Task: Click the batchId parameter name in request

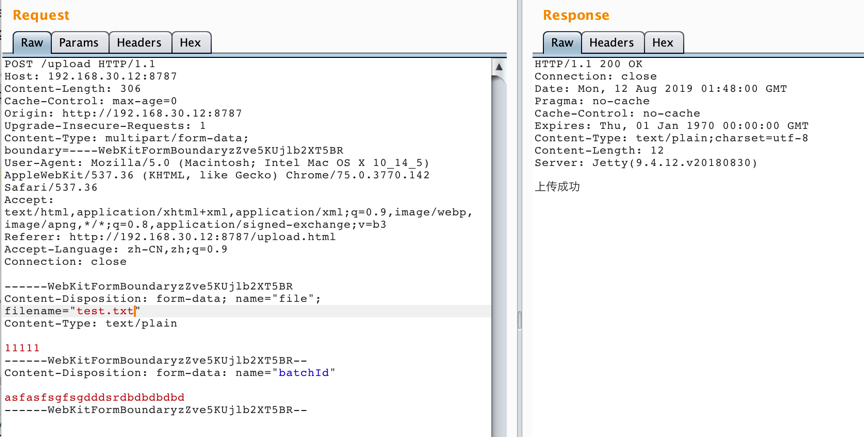Action: point(305,373)
